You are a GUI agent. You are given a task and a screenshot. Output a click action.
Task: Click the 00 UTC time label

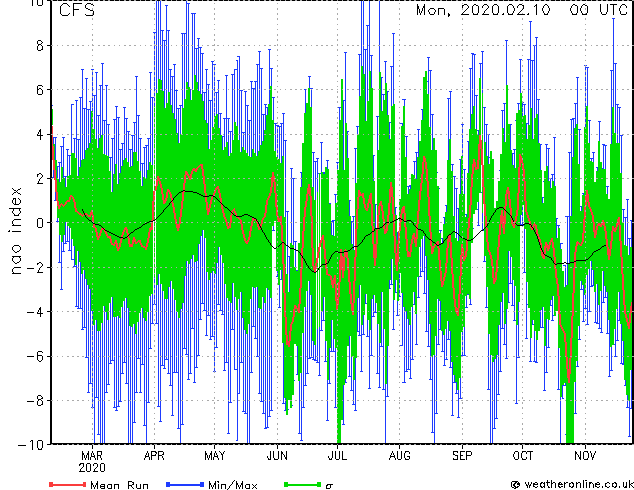599,10
